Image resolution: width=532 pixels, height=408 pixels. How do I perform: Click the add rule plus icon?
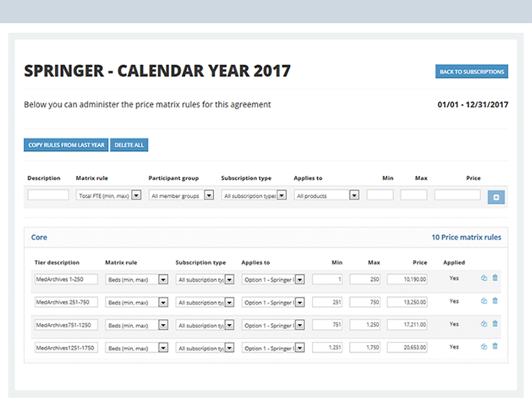(x=496, y=197)
